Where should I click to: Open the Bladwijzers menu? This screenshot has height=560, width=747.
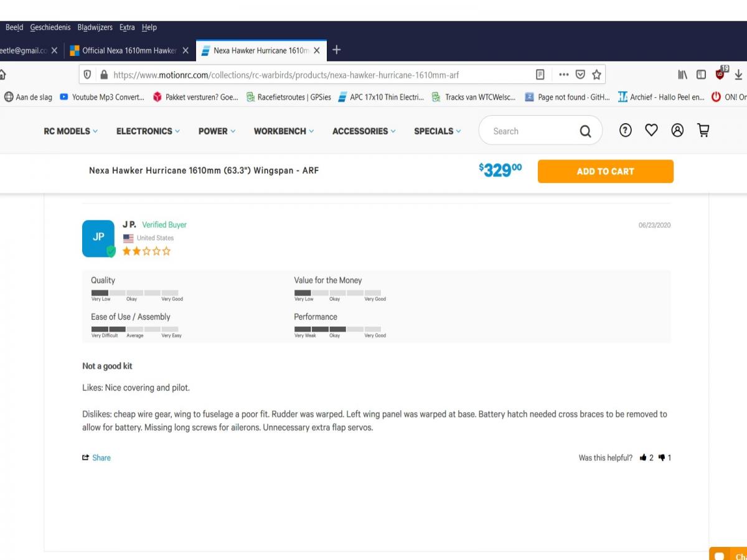(x=95, y=27)
